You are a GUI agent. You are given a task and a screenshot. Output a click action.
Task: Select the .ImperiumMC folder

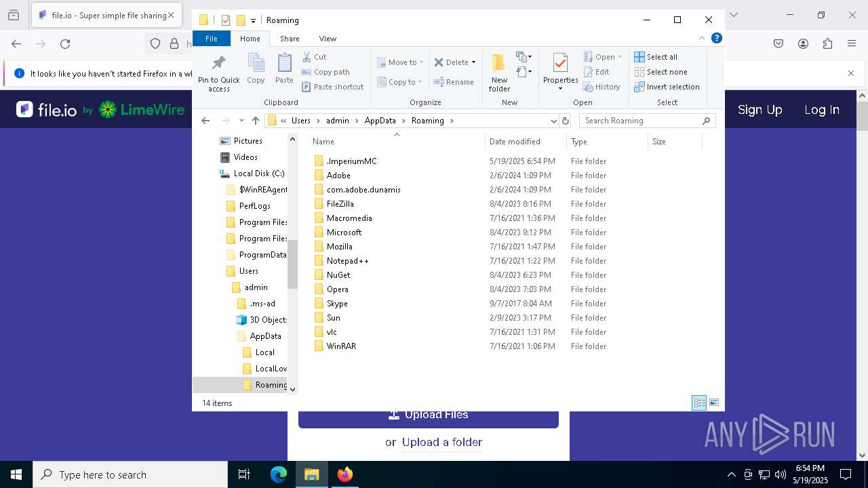coord(351,161)
